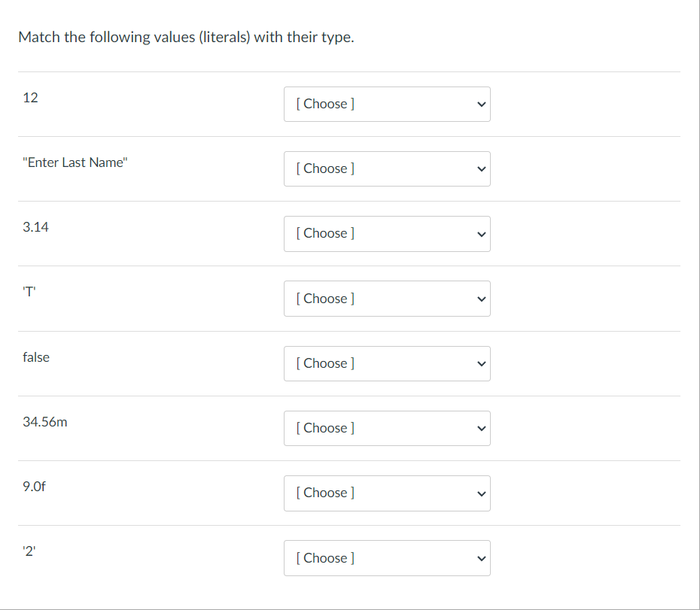Screen dimensions: 700x610
Task: Open the dropdown for the false value
Action: point(386,363)
